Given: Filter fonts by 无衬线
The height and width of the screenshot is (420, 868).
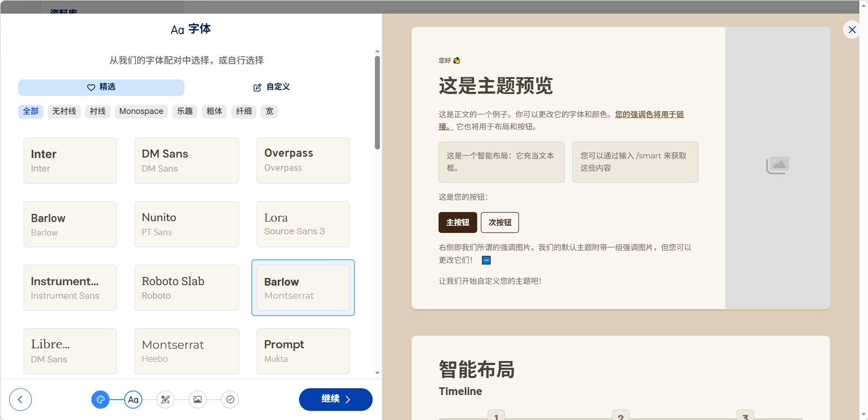Looking at the screenshot, I should click(x=64, y=111).
